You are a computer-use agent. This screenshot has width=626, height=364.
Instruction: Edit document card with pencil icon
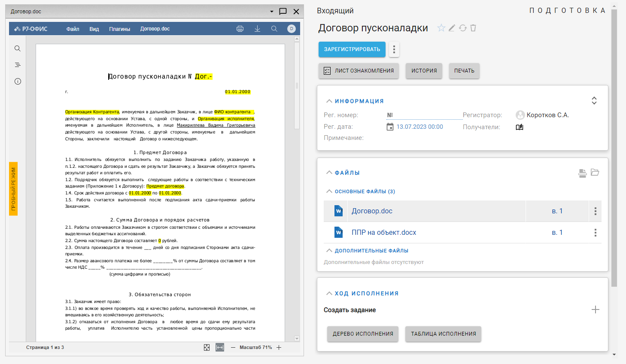(452, 28)
